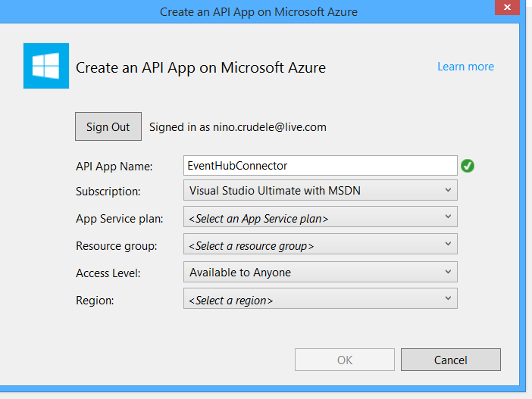Click the Windows Azure logo icon
The height and width of the screenshot is (399, 532).
tap(46, 66)
